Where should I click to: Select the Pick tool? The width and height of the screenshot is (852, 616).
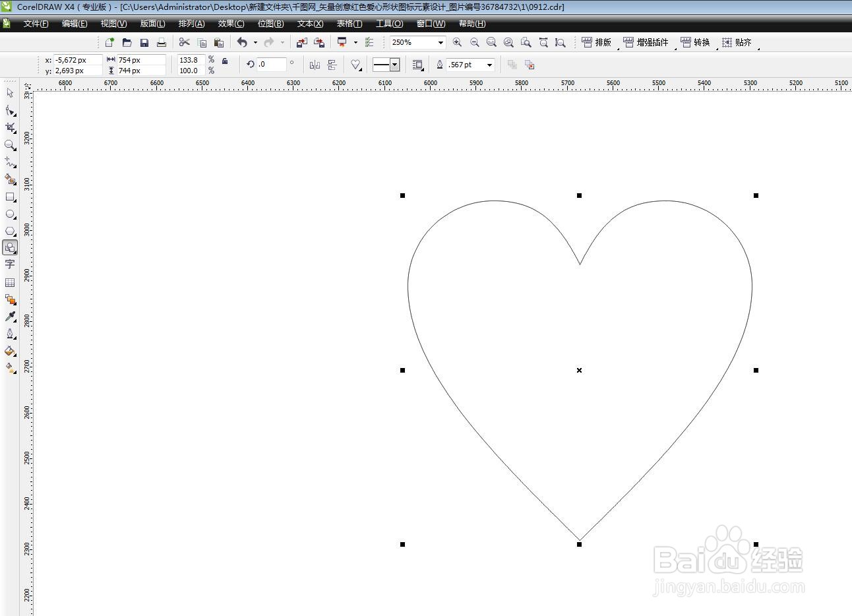coord(10,93)
